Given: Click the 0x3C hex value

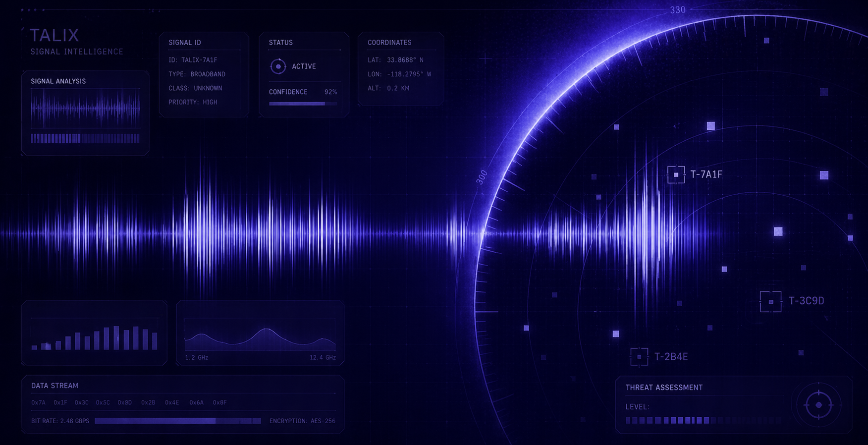Looking at the screenshot, I should tap(81, 402).
